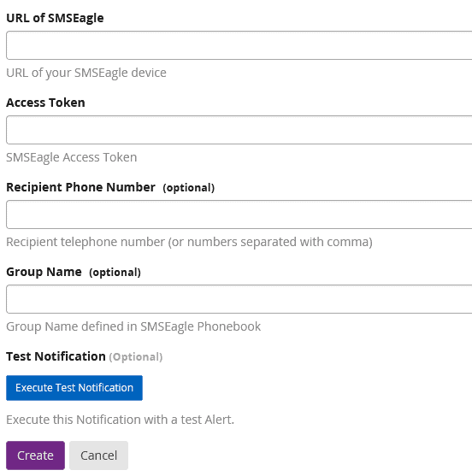Click the 'URL of SMSEagle' label
The height and width of the screenshot is (476, 472).
pos(55,18)
